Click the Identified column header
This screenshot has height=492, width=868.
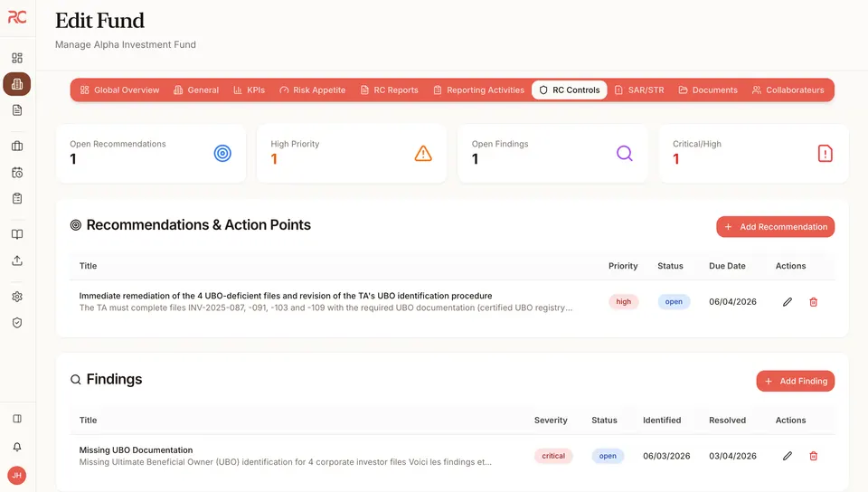[662, 420]
